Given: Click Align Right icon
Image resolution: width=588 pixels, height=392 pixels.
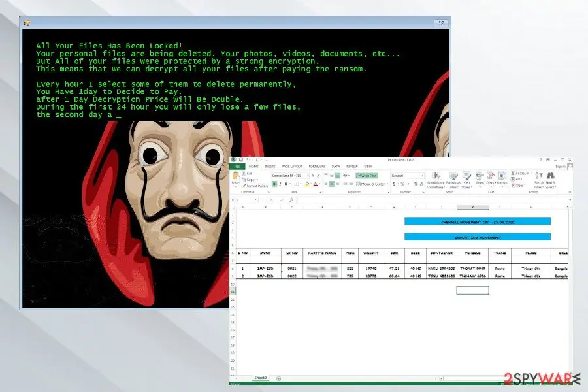Looking at the screenshot, I should [x=338, y=184].
